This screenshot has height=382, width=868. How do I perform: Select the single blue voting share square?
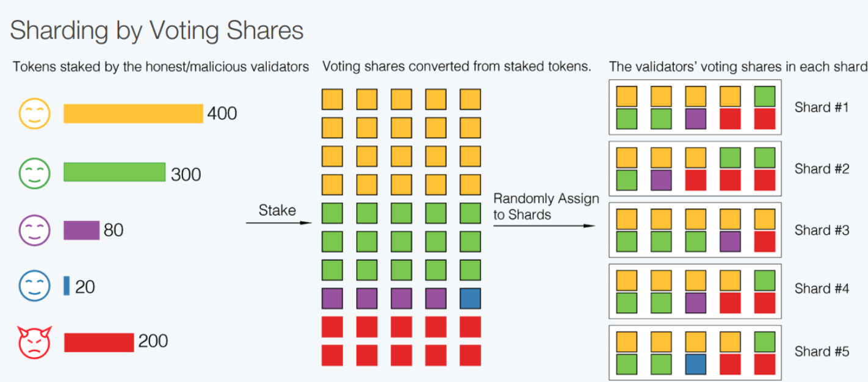[470, 298]
